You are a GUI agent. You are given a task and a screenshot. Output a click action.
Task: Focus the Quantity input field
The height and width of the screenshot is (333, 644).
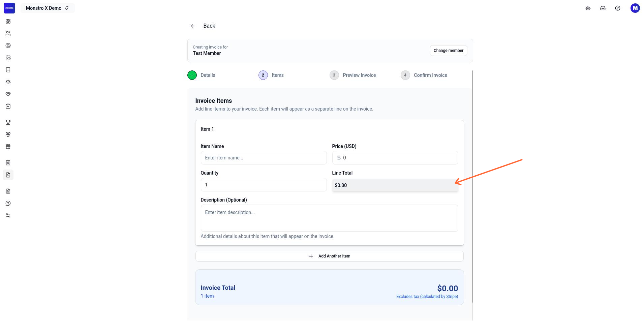click(264, 185)
